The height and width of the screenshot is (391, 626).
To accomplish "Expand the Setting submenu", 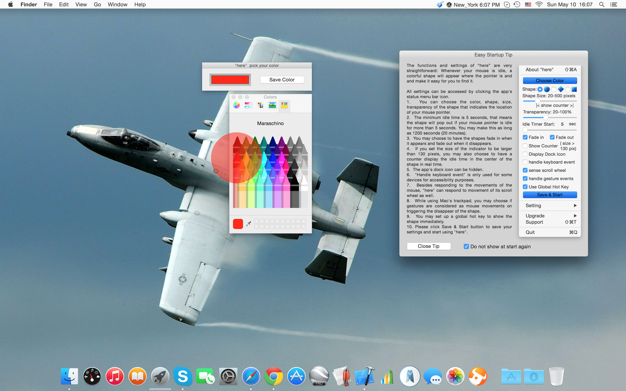I will (550, 205).
